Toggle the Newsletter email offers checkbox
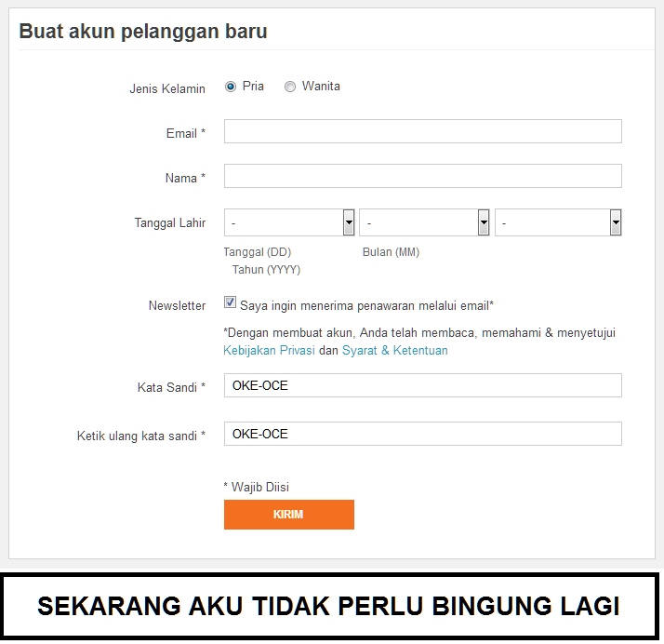Viewport: 664px width, 644px height. click(230, 302)
